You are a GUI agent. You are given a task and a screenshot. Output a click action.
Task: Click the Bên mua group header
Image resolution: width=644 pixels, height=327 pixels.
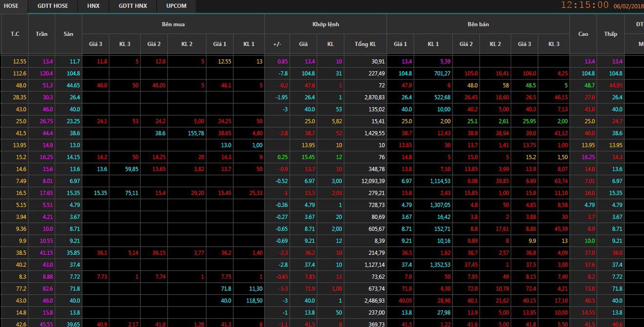pyautogui.click(x=173, y=24)
